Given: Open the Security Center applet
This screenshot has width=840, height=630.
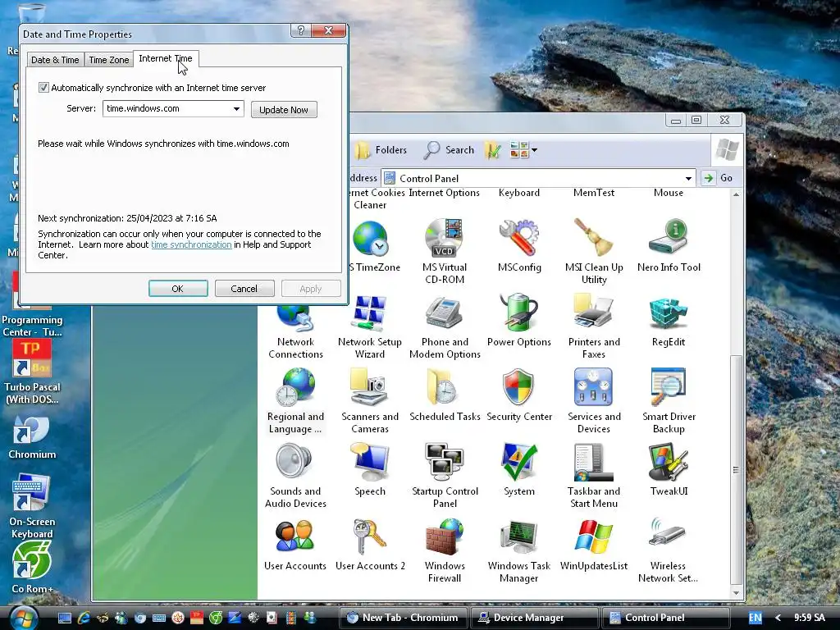Looking at the screenshot, I should (519, 395).
